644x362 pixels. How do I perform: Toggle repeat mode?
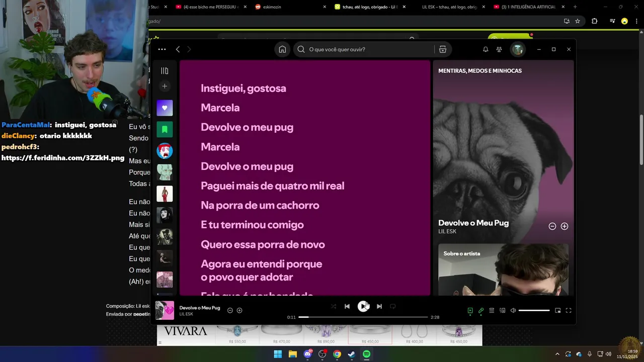click(x=393, y=306)
